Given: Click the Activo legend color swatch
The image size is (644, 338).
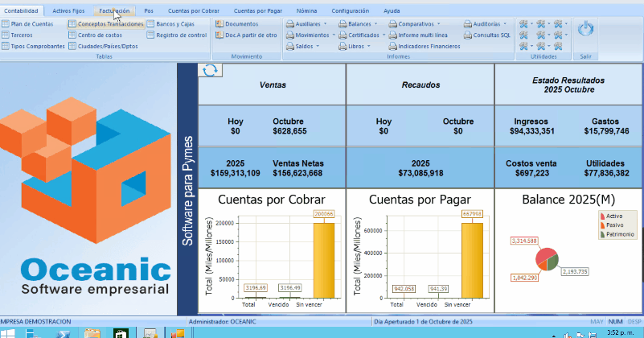Looking at the screenshot, I should point(602,216).
